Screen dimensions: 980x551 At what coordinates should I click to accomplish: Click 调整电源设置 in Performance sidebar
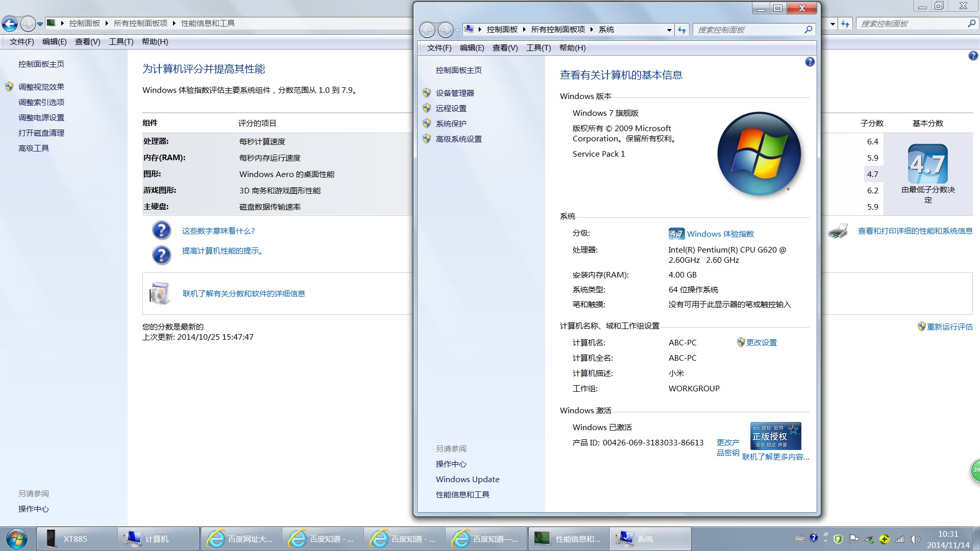click(x=41, y=117)
